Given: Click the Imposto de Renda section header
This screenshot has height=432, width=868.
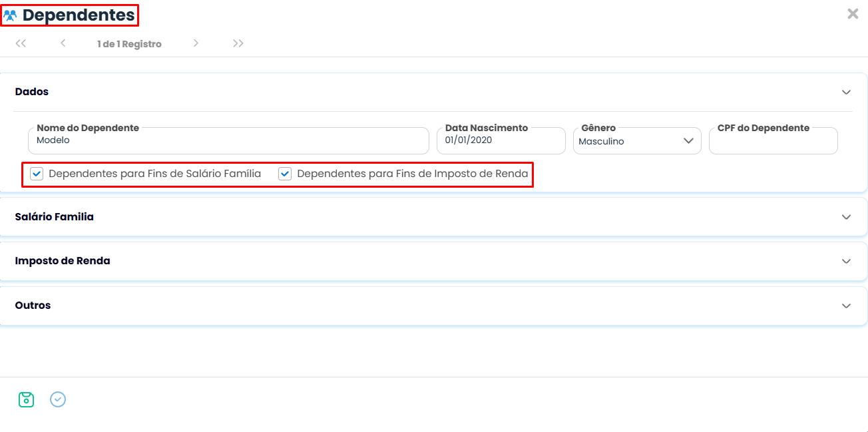Looking at the screenshot, I should pos(433,261).
